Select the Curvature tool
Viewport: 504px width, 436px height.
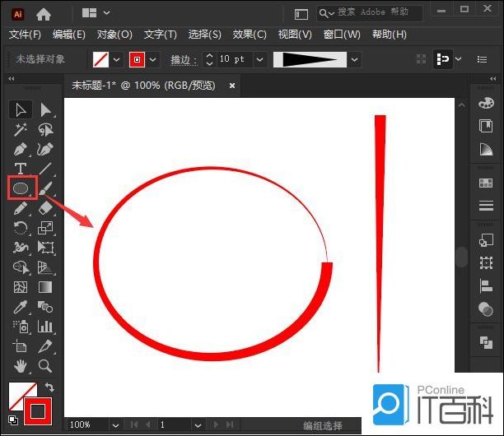[45, 149]
